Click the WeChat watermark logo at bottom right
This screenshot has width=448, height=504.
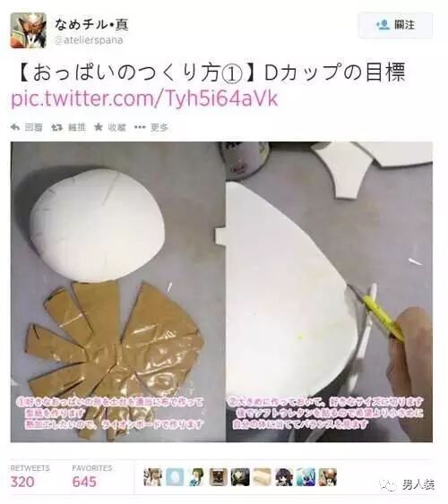click(x=388, y=484)
